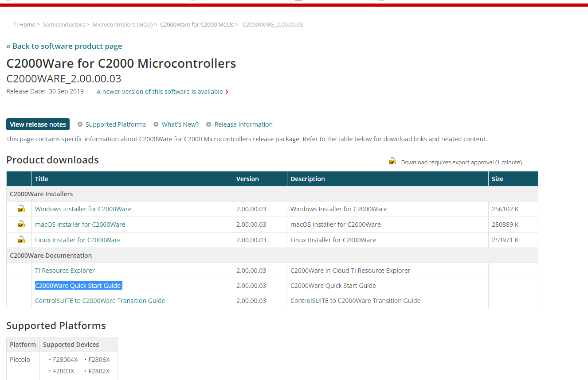Image resolution: width=588 pixels, height=380 pixels.
Task: Click the Description column header
Action: click(x=388, y=179)
